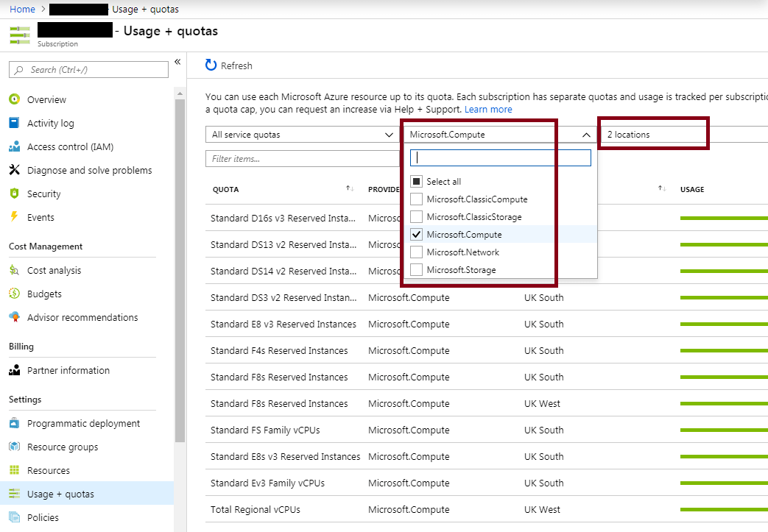The width and height of the screenshot is (768, 532).
Task: Click the Learn more link
Action: point(488,109)
